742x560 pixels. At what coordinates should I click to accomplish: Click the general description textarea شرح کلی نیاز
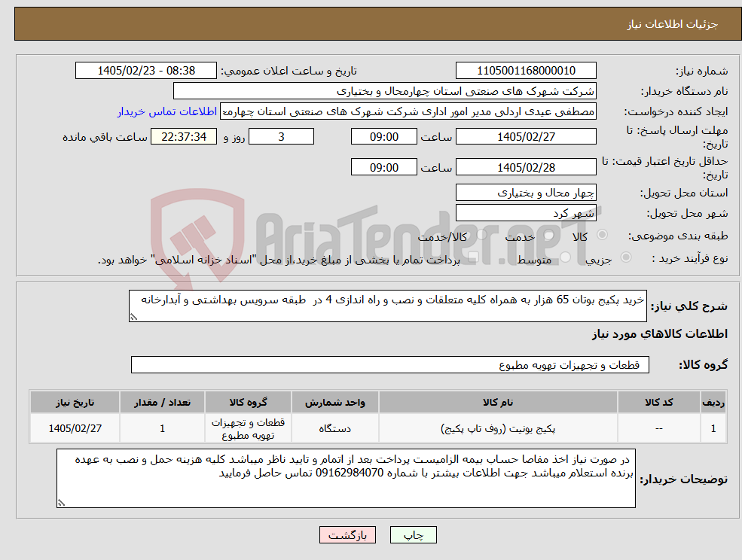[x=387, y=306]
